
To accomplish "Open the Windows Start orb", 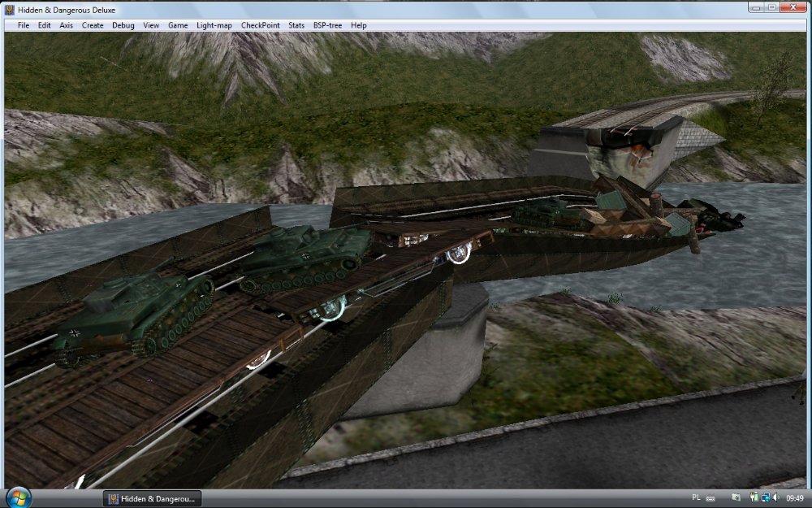I will (19, 498).
